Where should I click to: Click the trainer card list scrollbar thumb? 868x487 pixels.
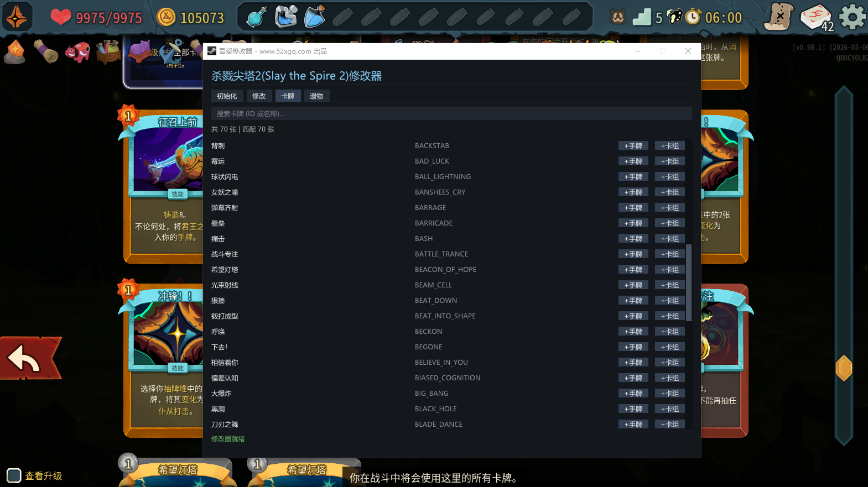[689, 282]
